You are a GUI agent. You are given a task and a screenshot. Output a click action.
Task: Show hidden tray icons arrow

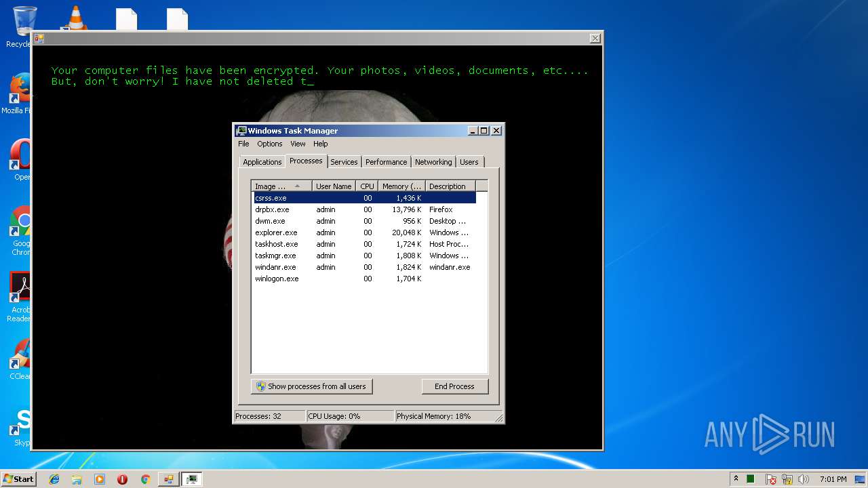pyautogui.click(x=736, y=479)
